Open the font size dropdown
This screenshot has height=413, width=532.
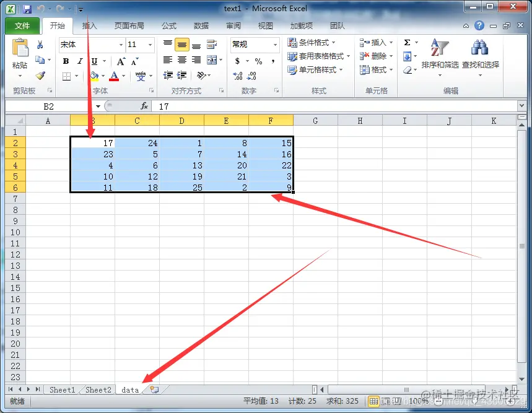[150, 45]
